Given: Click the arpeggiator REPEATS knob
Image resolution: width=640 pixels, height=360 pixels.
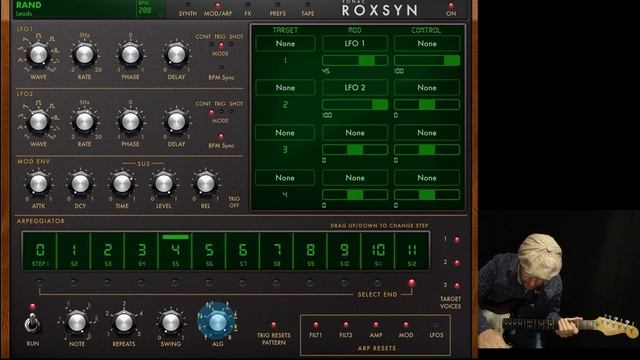Looking at the screenshot, I should (x=124, y=323).
